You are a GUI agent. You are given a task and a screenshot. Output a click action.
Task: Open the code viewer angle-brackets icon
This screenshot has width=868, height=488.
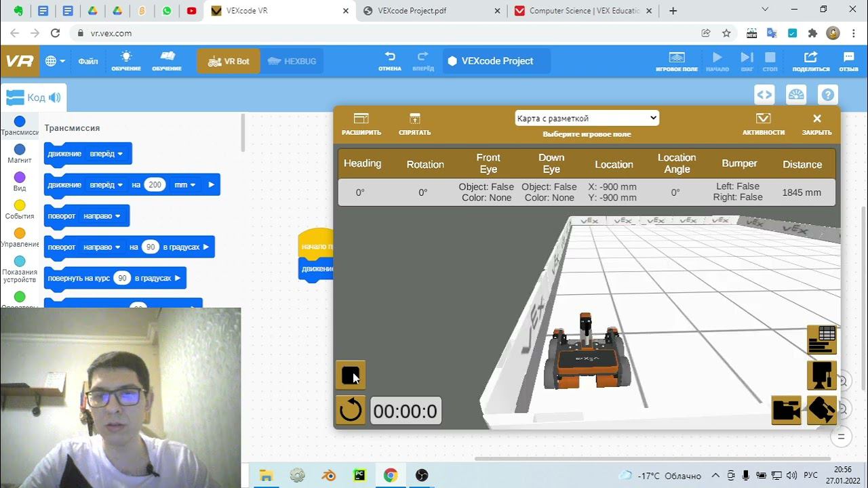coord(764,95)
